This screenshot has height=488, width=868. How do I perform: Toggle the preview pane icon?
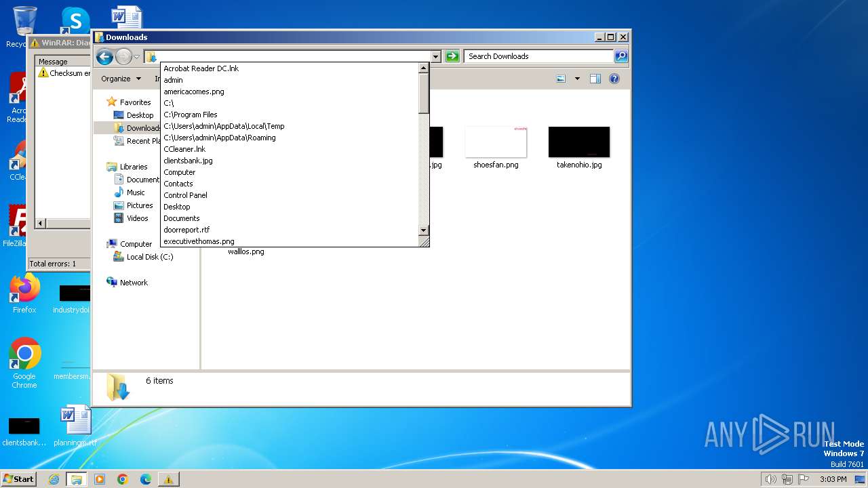595,79
